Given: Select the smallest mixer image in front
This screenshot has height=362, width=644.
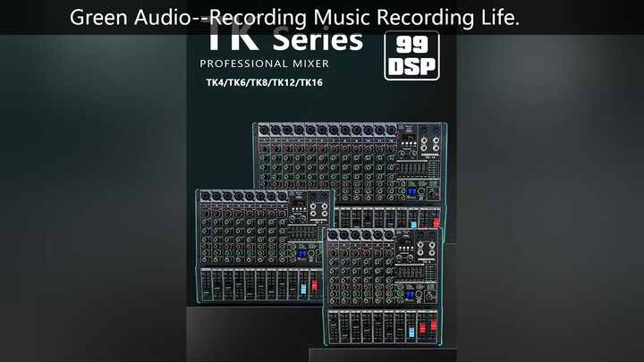Looking at the screenshot, I should (x=383, y=287).
